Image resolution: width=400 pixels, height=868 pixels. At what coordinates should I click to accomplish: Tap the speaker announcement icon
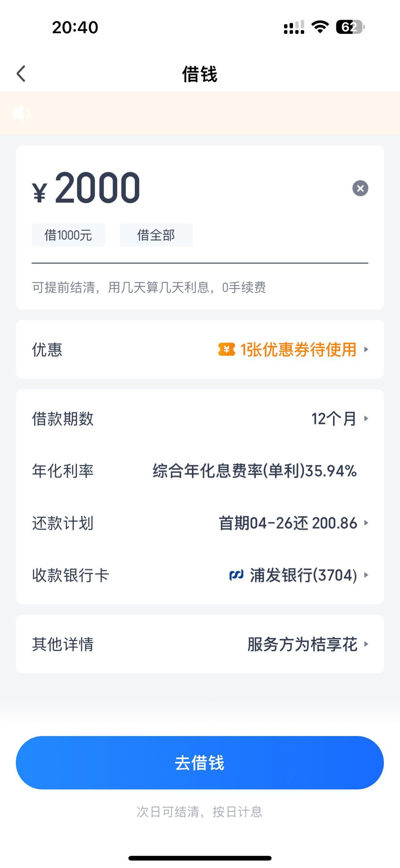click(21, 113)
